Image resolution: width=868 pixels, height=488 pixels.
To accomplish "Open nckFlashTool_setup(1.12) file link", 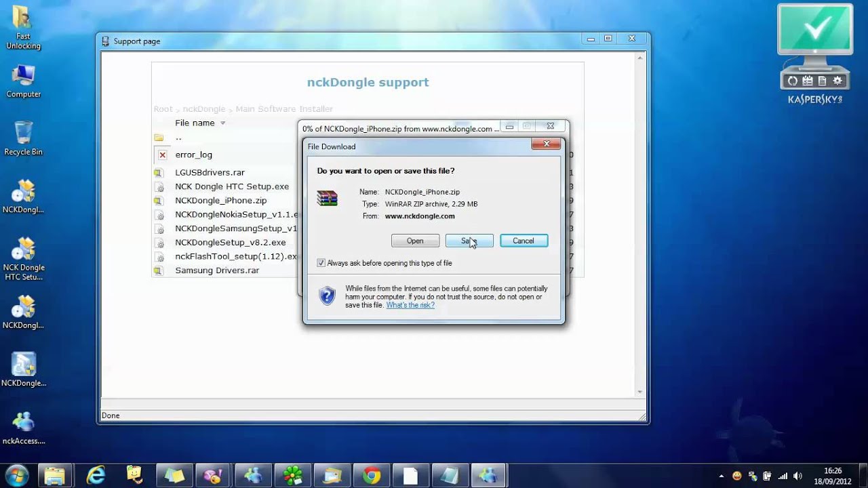I will pos(236,256).
